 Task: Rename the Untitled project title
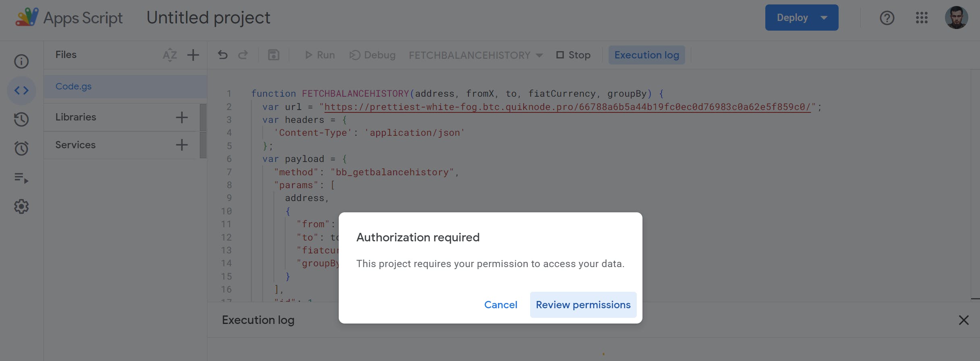[208, 18]
